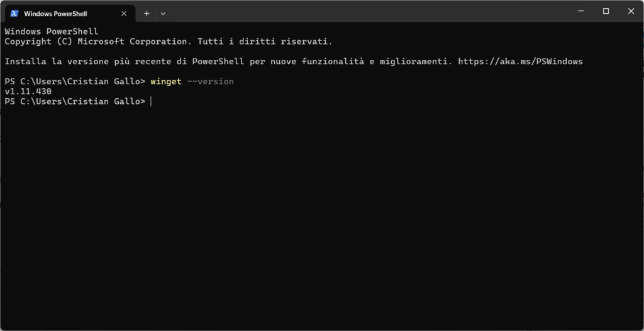This screenshot has width=644, height=331.
Task: Click the Windows PowerShell heading in the terminal
Action: pyautogui.click(x=52, y=31)
